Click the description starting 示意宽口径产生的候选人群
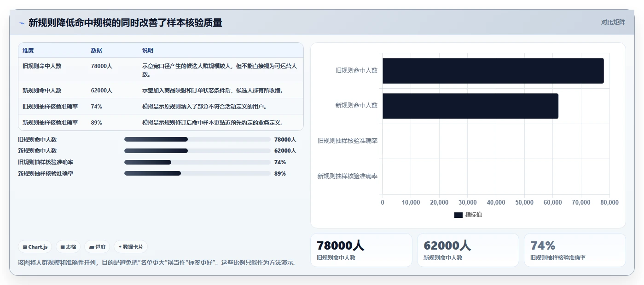Viewport: 644px width, 285px height. (220, 70)
